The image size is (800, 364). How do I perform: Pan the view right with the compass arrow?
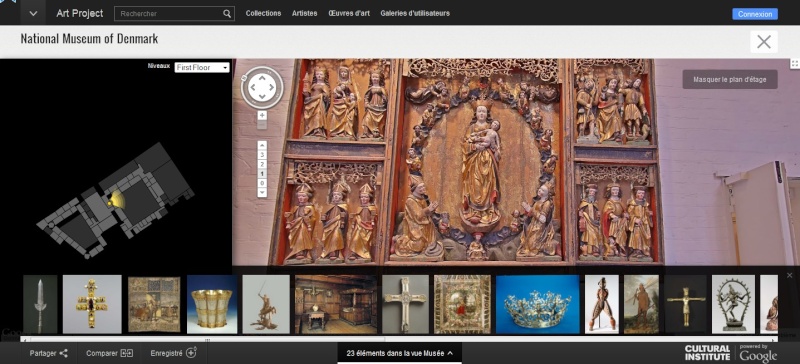pos(271,88)
